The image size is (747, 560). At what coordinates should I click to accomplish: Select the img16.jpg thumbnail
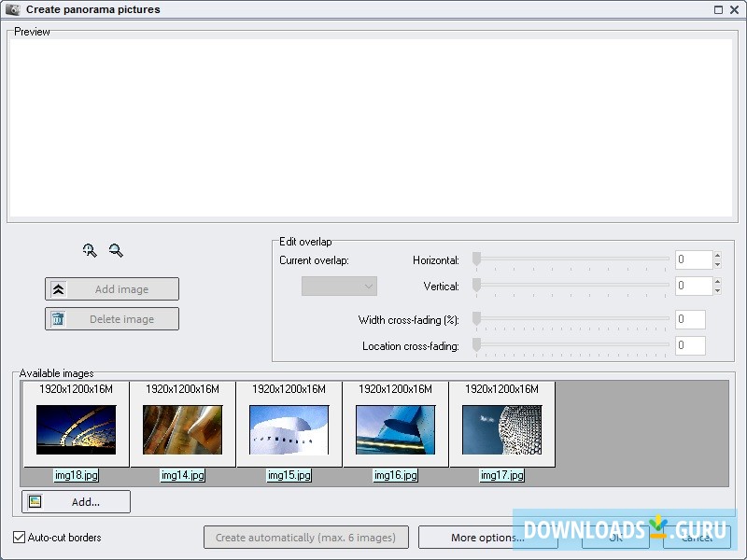pyautogui.click(x=395, y=429)
